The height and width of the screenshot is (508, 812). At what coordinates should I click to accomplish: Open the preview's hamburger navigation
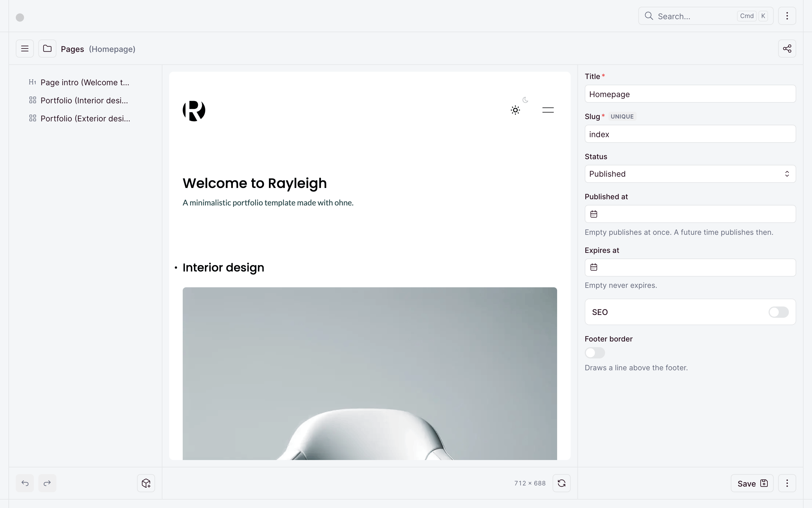click(x=548, y=110)
